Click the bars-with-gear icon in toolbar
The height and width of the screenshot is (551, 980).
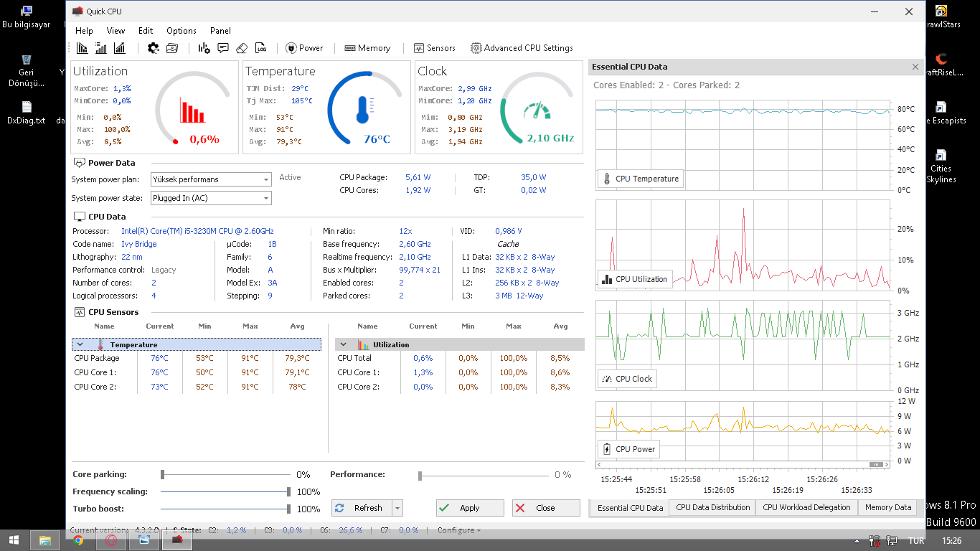[204, 48]
